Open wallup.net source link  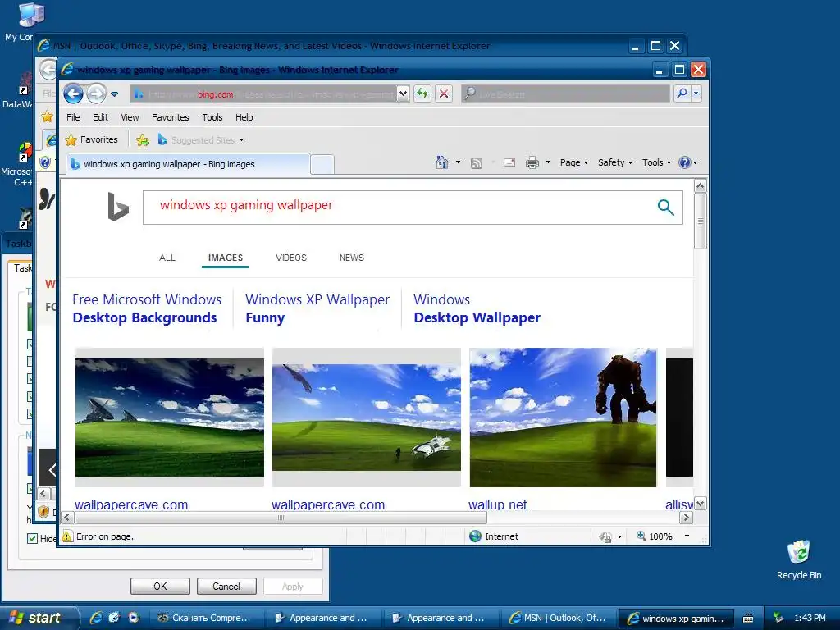pos(497,504)
